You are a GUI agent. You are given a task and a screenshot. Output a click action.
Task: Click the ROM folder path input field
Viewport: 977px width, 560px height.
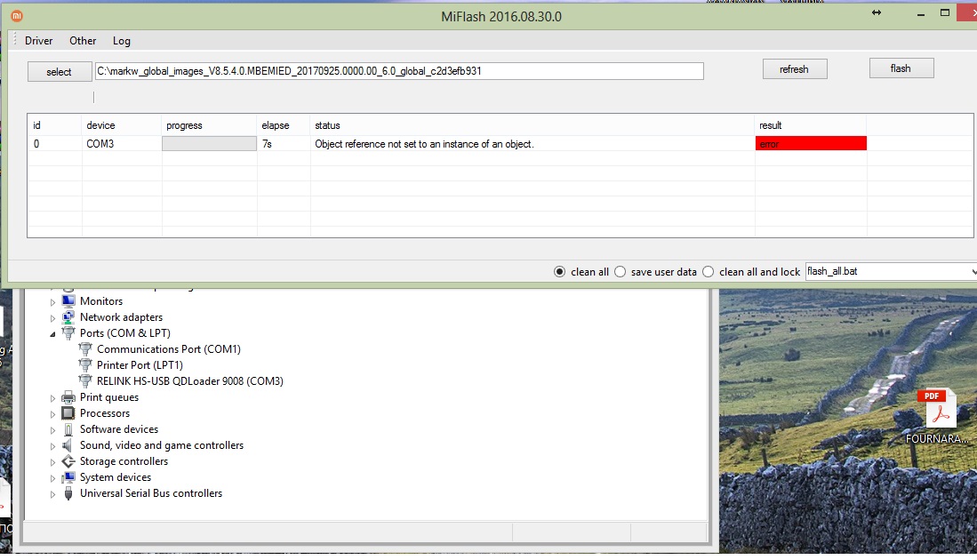[398, 71]
